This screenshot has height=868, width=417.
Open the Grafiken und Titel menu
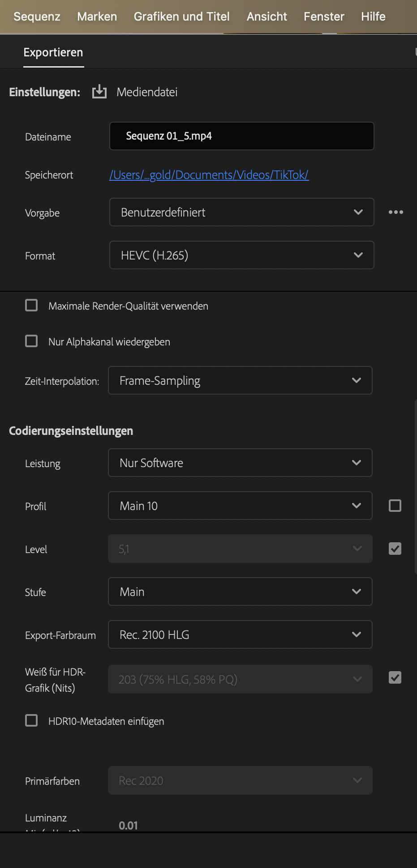(x=181, y=17)
